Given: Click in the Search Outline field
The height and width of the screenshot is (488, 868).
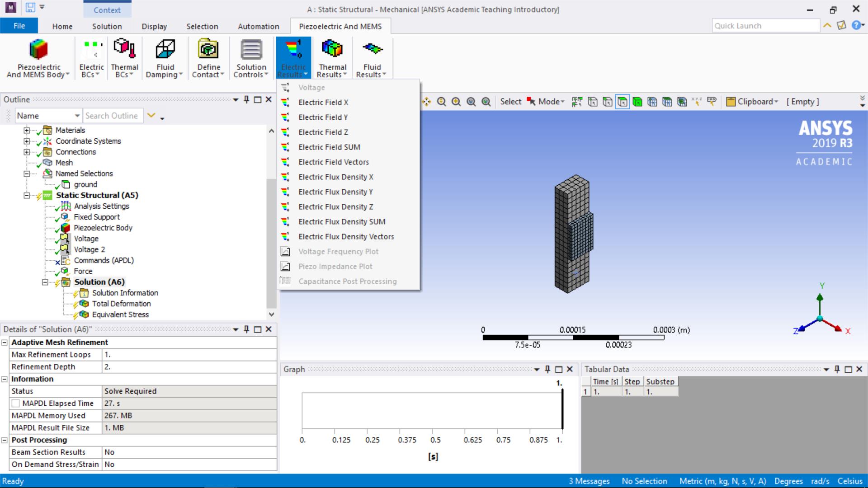Looking at the screenshot, I should (x=113, y=116).
